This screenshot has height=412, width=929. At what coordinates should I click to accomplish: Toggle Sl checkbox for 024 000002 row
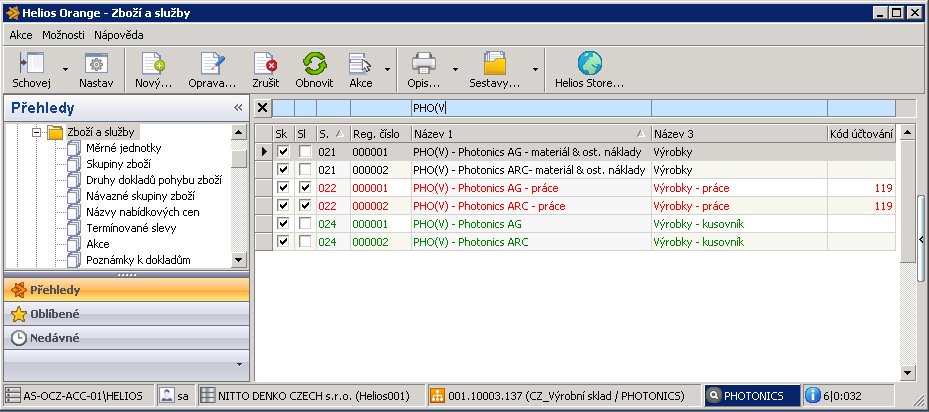[x=305, y=241]
